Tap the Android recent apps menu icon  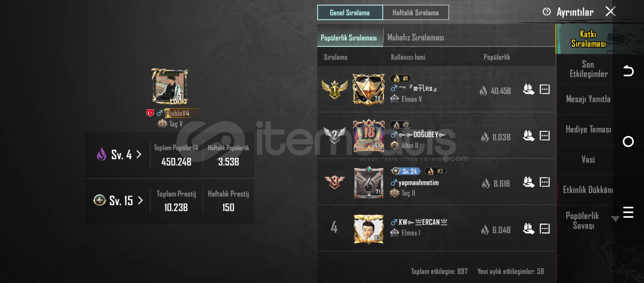(x=628, y=212)
